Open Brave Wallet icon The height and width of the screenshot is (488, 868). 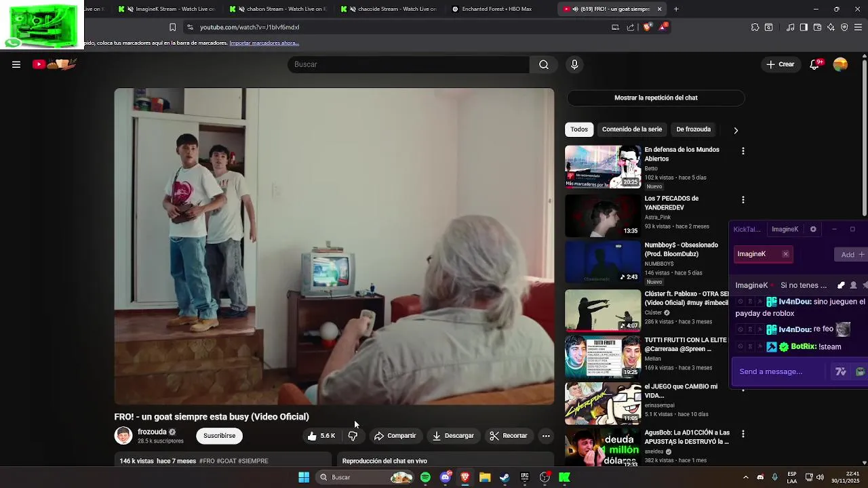tap(817, 27)
